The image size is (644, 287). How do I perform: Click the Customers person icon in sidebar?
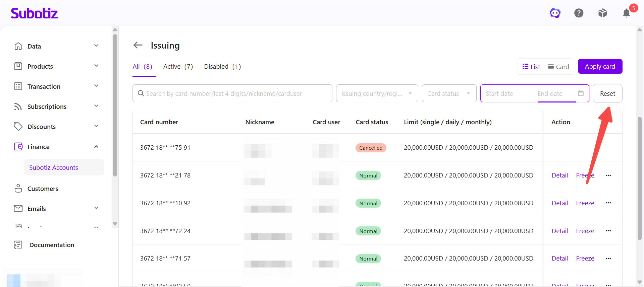18,189
